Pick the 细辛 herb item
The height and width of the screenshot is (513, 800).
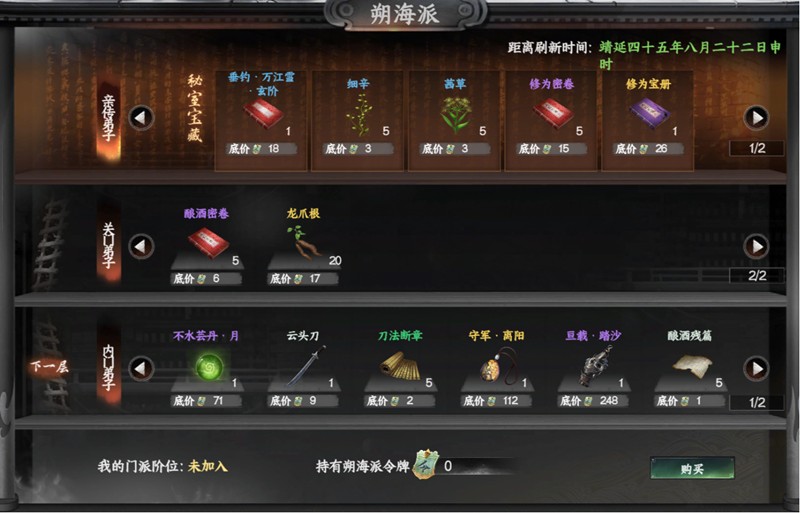[x=359, y=114]
